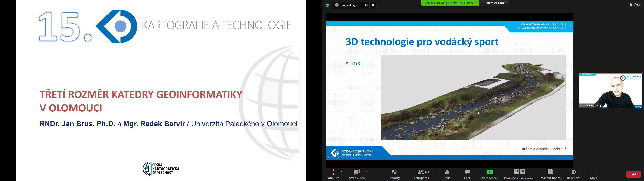Click the green Share Screen icon
Screen dimensions: 644x181
point(489,172)
